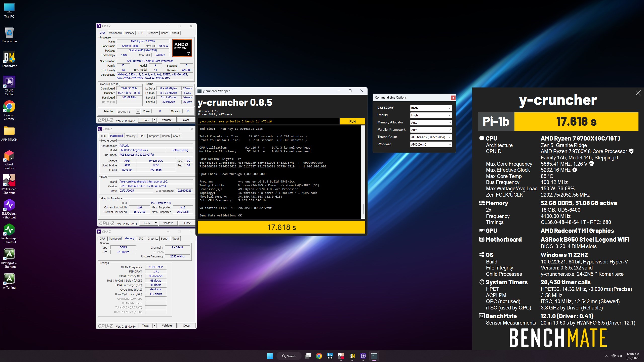Click Tools button in the CPU-Z window showing the CPU tab
Screen dimensions: 644x362
[145, 120]
